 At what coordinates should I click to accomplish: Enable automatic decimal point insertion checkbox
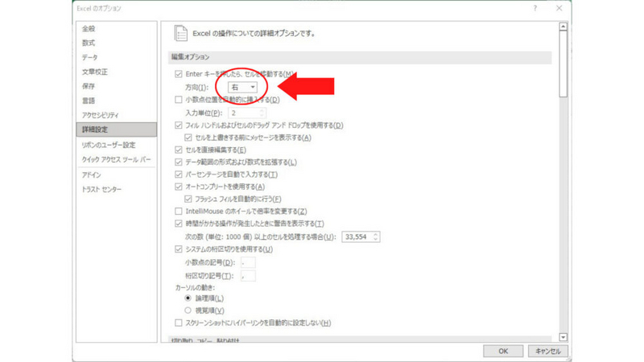click(178, 99)
